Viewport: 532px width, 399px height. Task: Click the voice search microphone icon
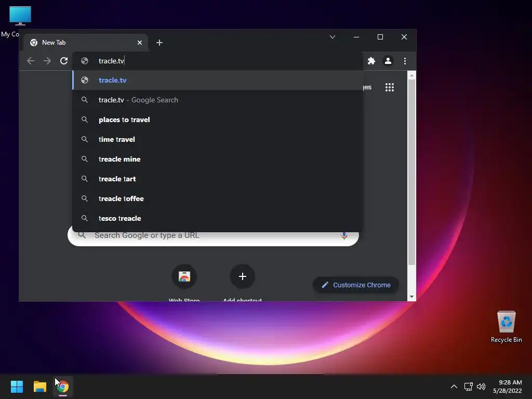344,235
